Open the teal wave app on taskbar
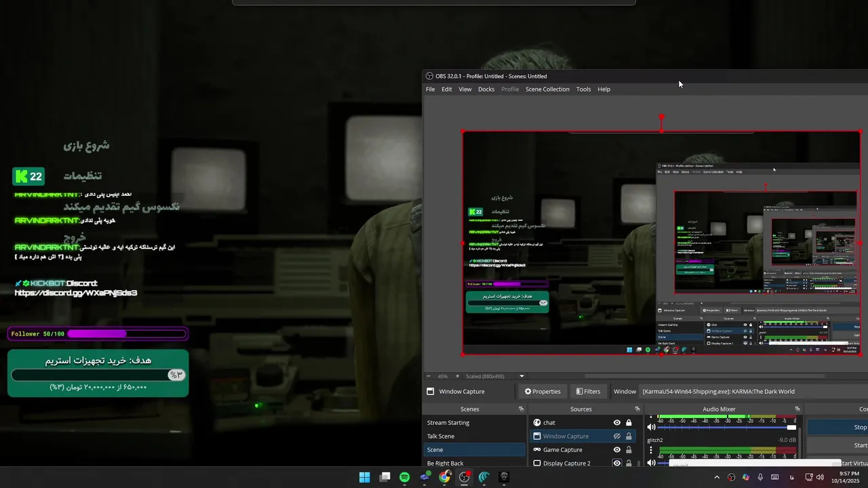 pos(484,477)
